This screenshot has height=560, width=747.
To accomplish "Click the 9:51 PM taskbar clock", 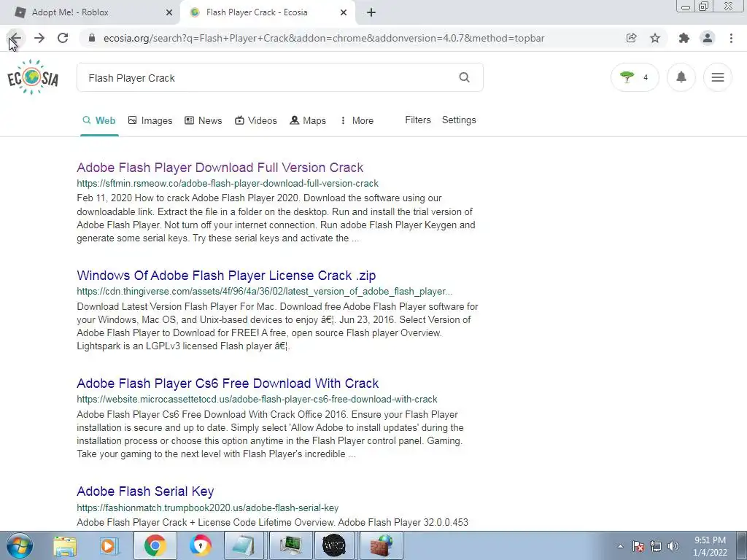I will coord(710,546).
